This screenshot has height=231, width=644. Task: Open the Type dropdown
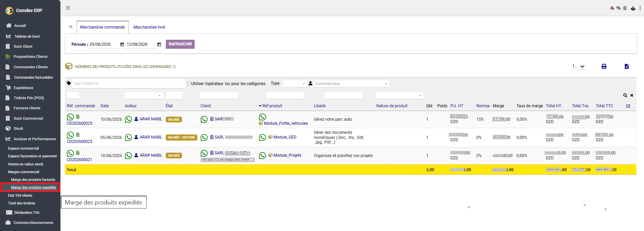pyautogui.click(x=295, y=84)
